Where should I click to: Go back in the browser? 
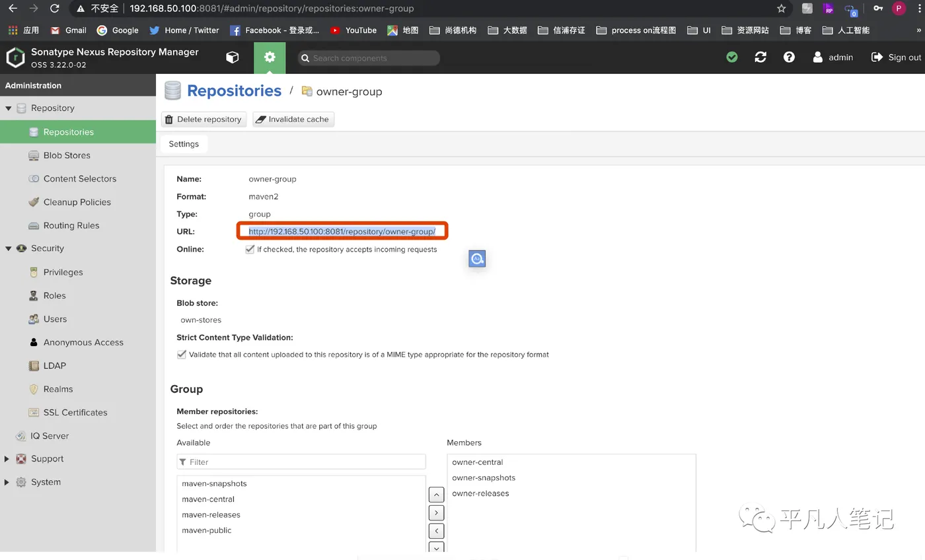tap(13, 9)
